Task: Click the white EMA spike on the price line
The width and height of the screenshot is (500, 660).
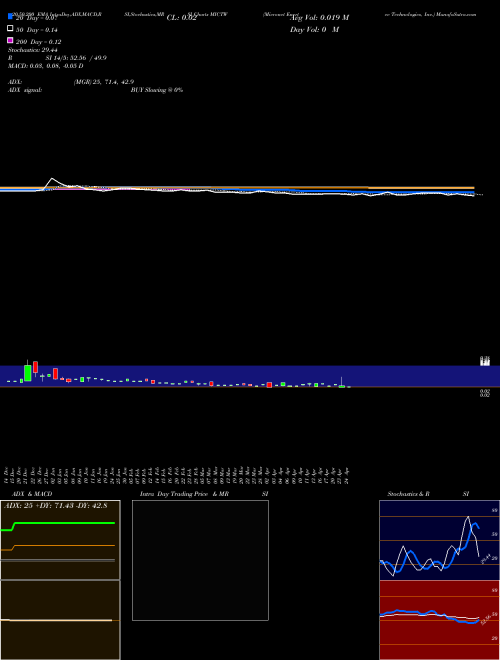Action: tap(53, 180)
